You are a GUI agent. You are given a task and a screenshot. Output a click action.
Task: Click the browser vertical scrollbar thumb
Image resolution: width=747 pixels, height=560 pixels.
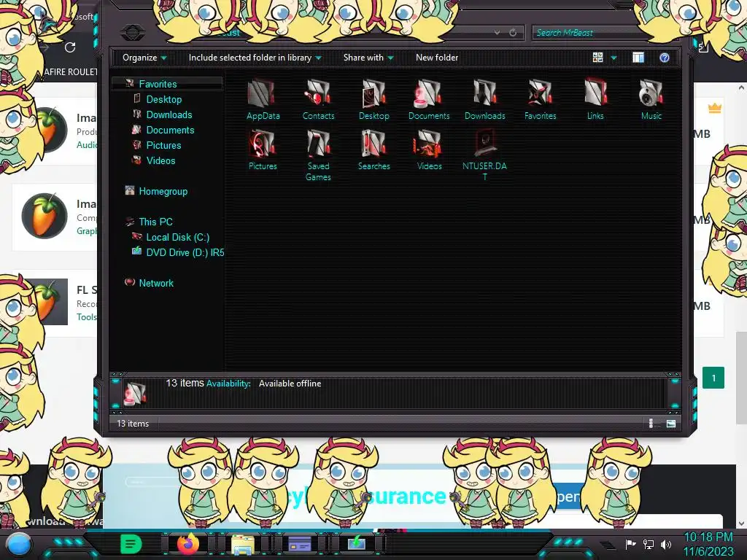point(741,378)
